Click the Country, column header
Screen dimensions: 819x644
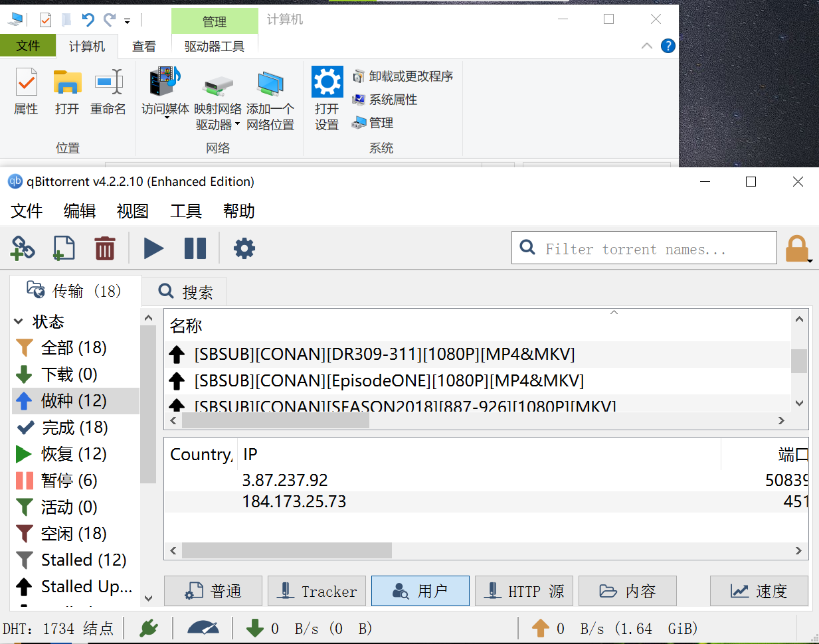coord(201,455)
